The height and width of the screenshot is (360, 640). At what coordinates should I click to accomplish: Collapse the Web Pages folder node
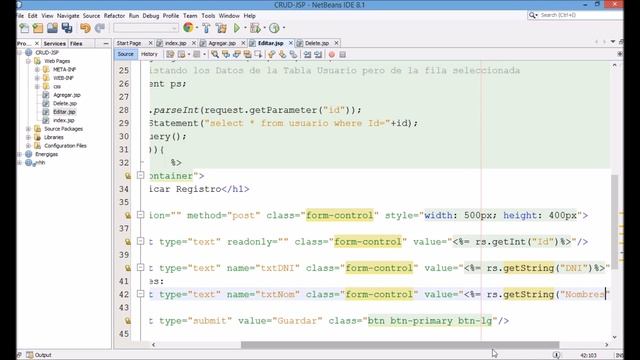click(x=28, y=61)
